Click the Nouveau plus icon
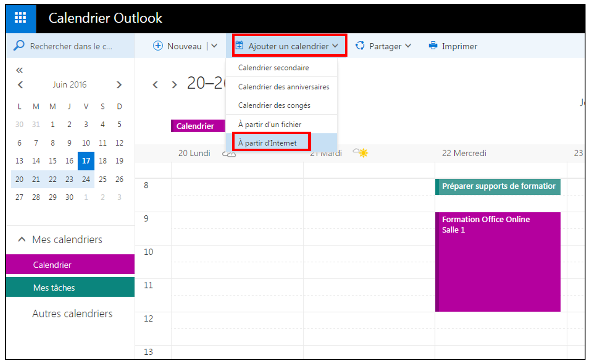 158,46
